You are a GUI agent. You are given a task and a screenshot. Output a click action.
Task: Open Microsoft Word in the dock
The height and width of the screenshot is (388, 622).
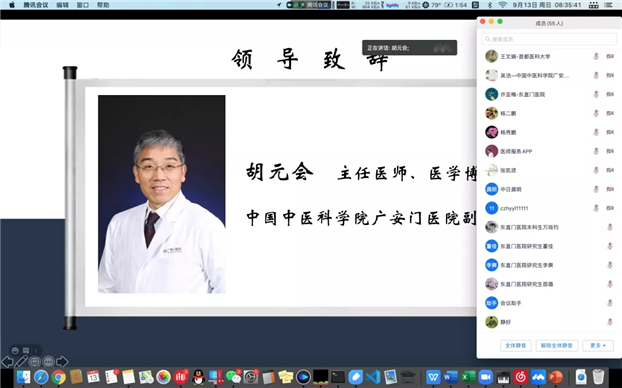click(x=451, y=376)
